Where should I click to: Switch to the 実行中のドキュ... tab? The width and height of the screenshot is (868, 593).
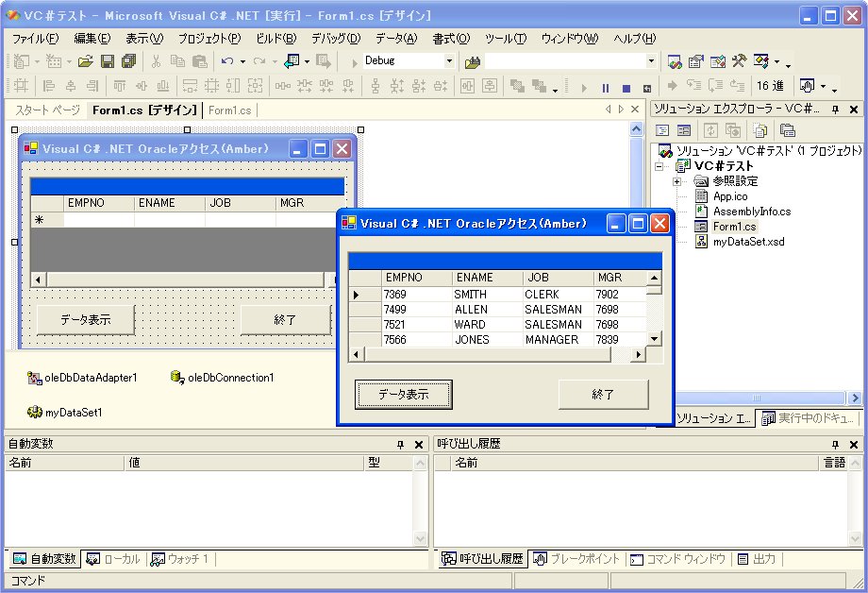coord(808,418)
